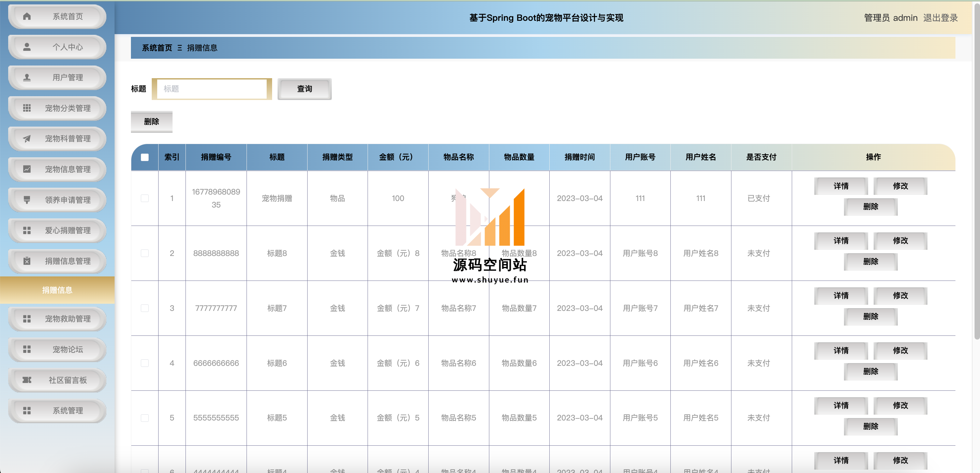Expand 宠物救助管理 sidebar menu

[x=57, y=319]
